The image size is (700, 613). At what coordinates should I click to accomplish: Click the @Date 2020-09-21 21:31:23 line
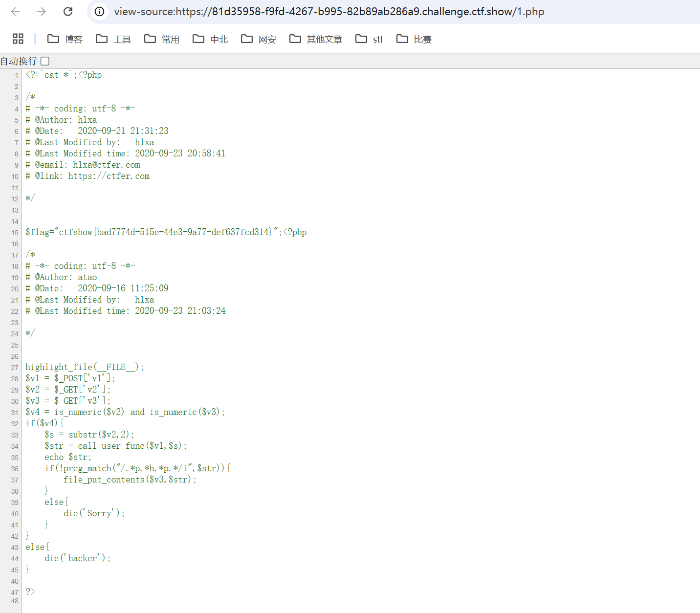pyautogui.click(x=97, y=131)
